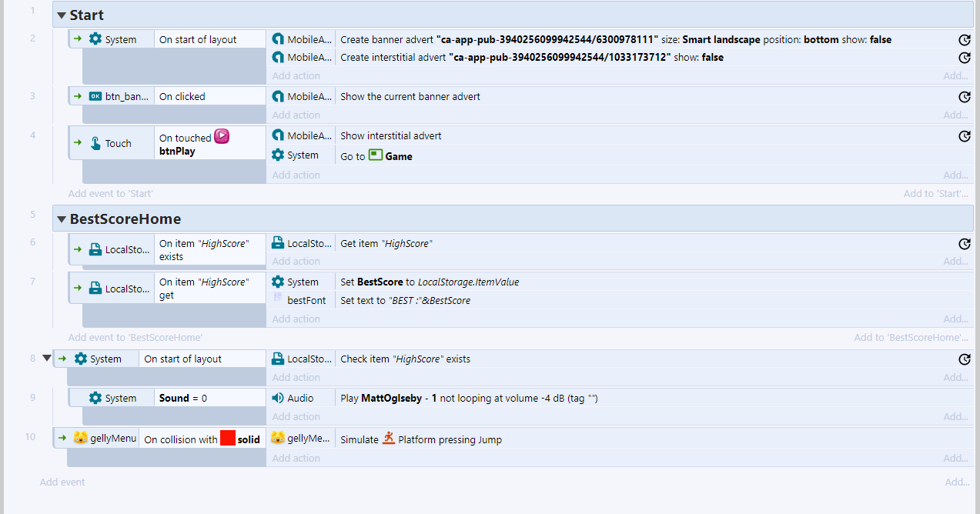Click the pink btnPlay icon in touch condition
Screen dimensions: 980x514
[222, 137]
